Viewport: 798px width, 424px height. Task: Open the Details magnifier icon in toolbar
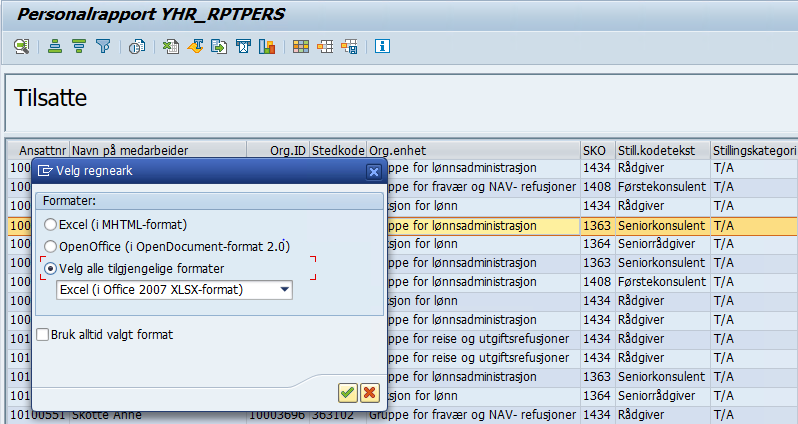pyautogui.click(x=21, y=46)
